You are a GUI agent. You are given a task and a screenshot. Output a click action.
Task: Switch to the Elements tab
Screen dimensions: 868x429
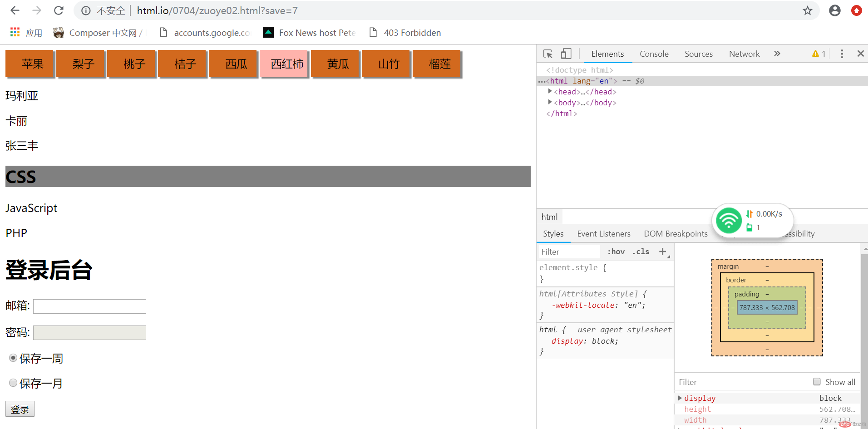(607, 54)
